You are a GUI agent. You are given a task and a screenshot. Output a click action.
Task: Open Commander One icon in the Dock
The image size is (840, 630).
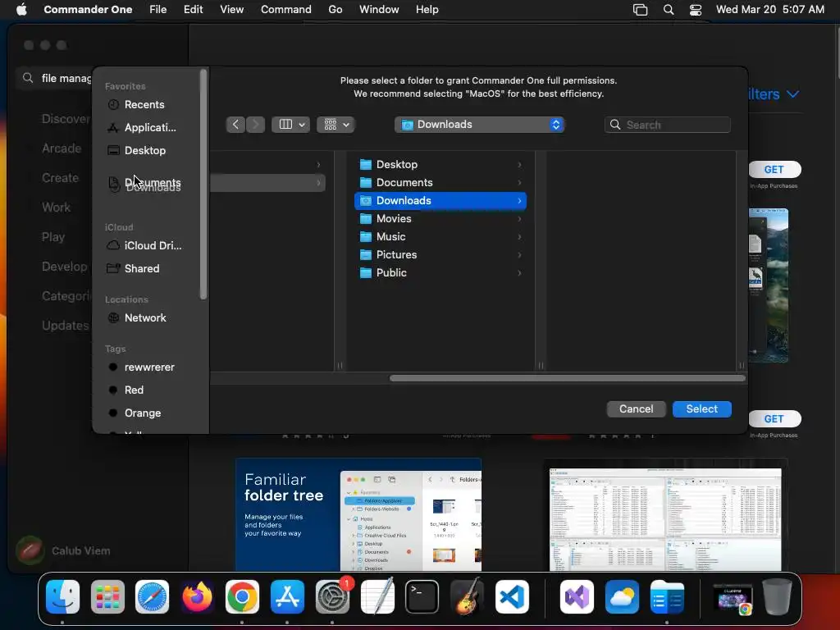666,596
